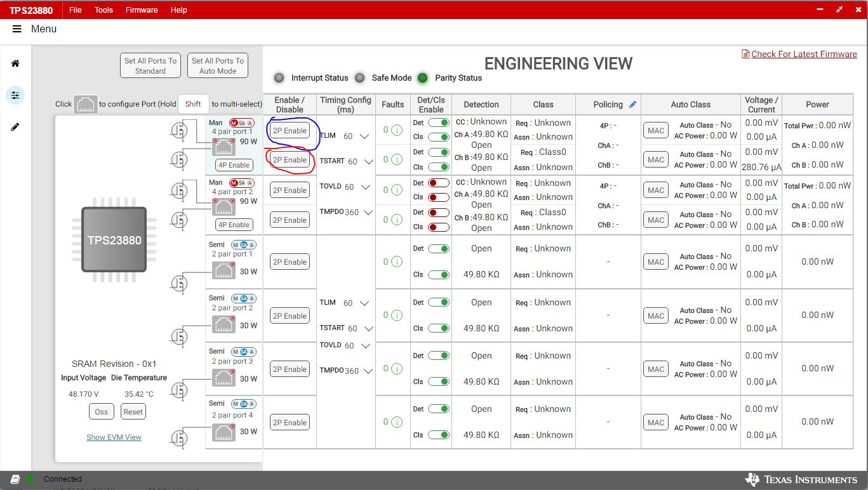The width and height of the screenshot is (868, 490).
Task: Open the pencil editor icon in sidebar
Action: (x=15, y=127)
